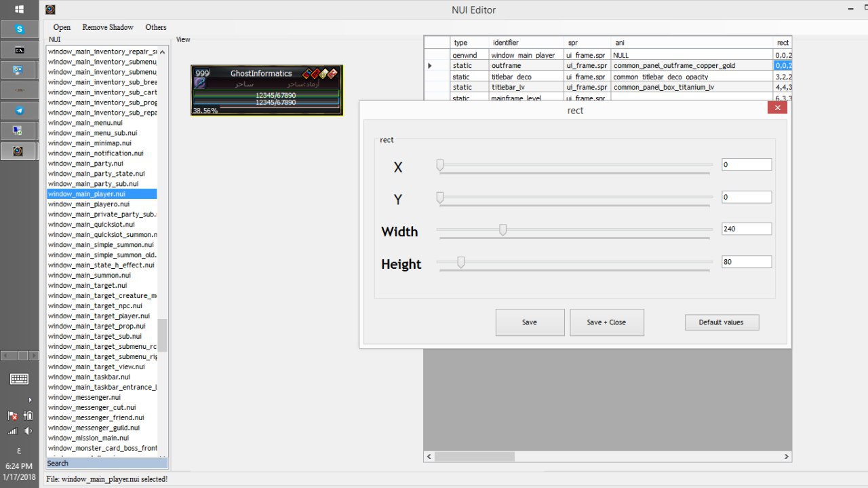Launch Skype from the taskbar
868x488 pixels.
[x=20, y=29]
